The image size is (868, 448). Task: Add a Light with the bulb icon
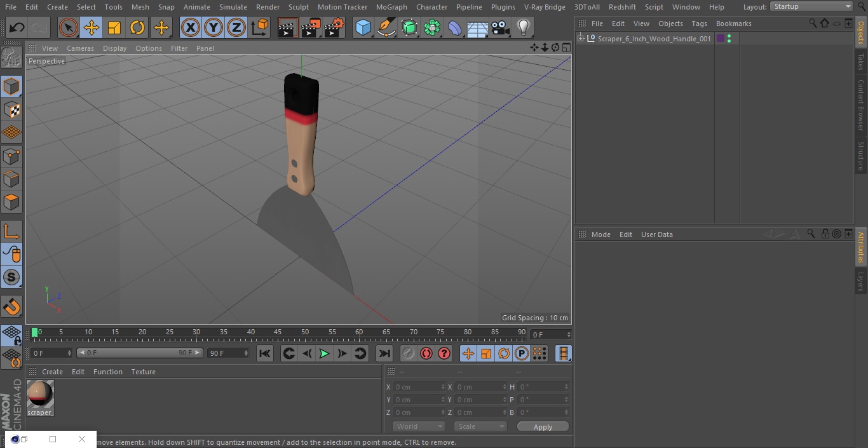523,27
